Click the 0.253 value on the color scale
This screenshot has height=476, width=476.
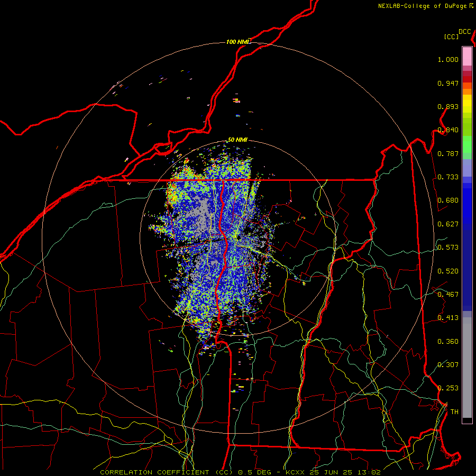click(448, 388)
